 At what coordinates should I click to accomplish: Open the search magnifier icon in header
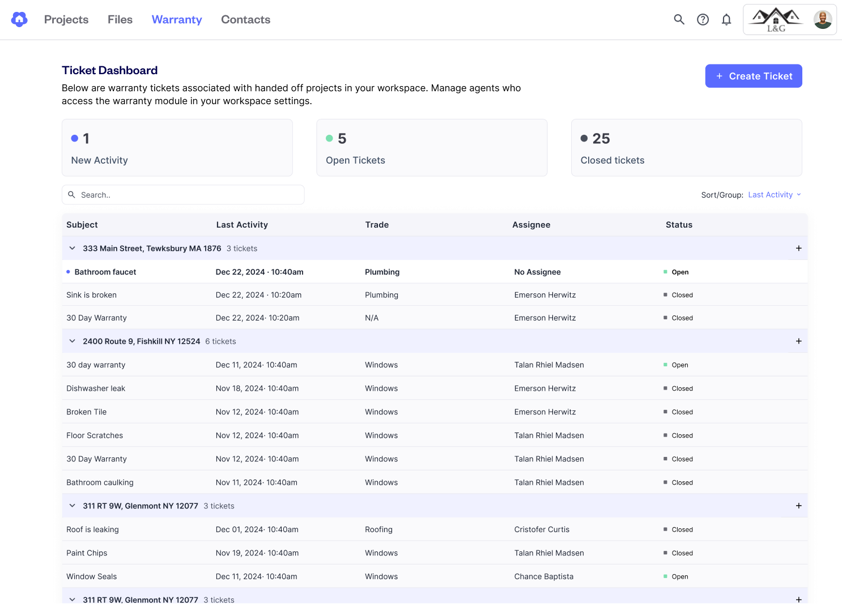pyautogui.click(x=679, y=20)
